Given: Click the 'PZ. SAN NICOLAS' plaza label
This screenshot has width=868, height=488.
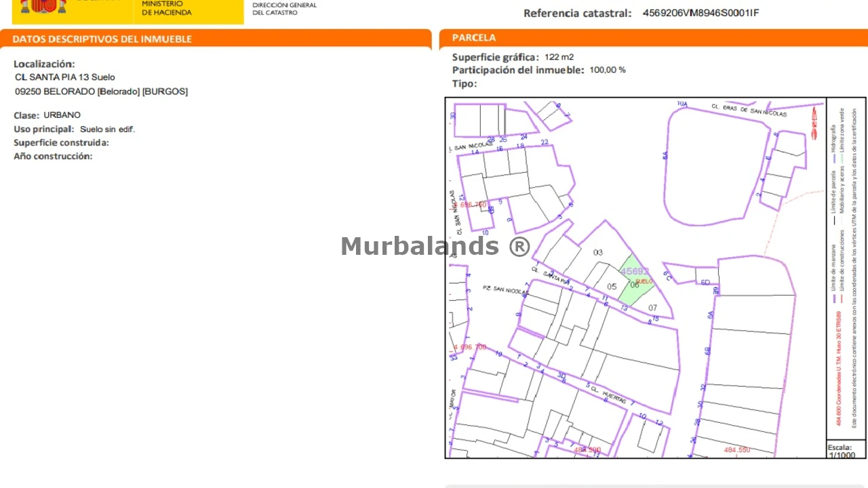Looking at the screenshot, I should (x=505, y=290).
